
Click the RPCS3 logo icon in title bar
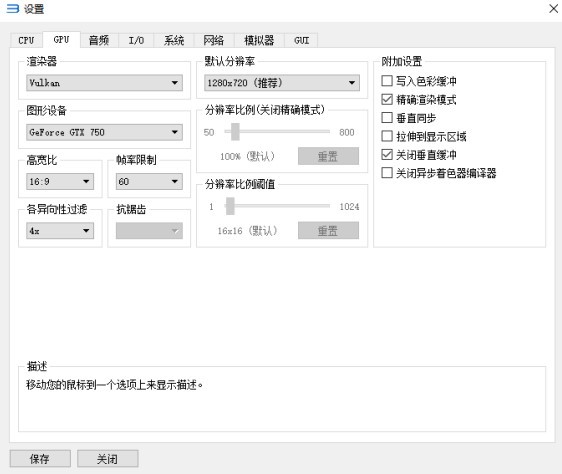coord(13,9)
